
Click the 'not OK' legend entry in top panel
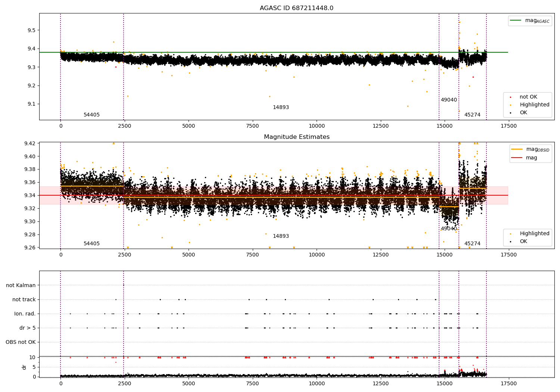[x=528, y=97]
